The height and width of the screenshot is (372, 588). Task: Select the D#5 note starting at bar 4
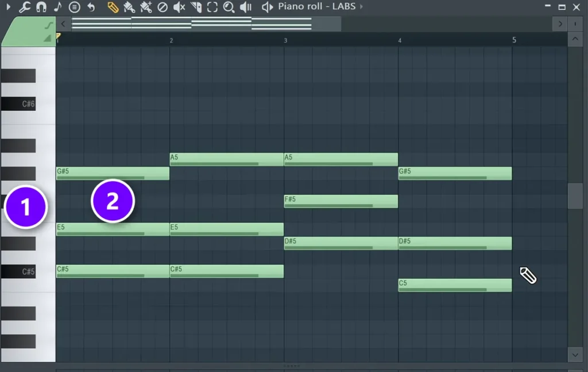point(455,243)
